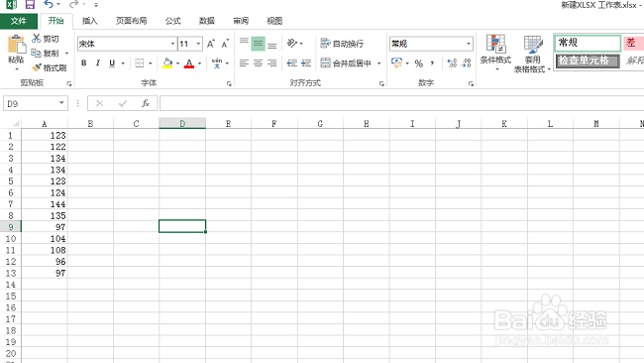
Task: Switch to the 审阅 ribbon tab
Action: [x=241, y=21]
